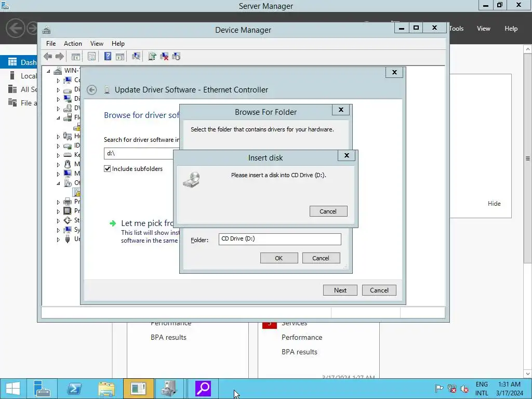Click the blue Help question mark toolbar icon
The height and width of the screenshot is (399, 532).
pyautogui.click(x=108, y=56)
